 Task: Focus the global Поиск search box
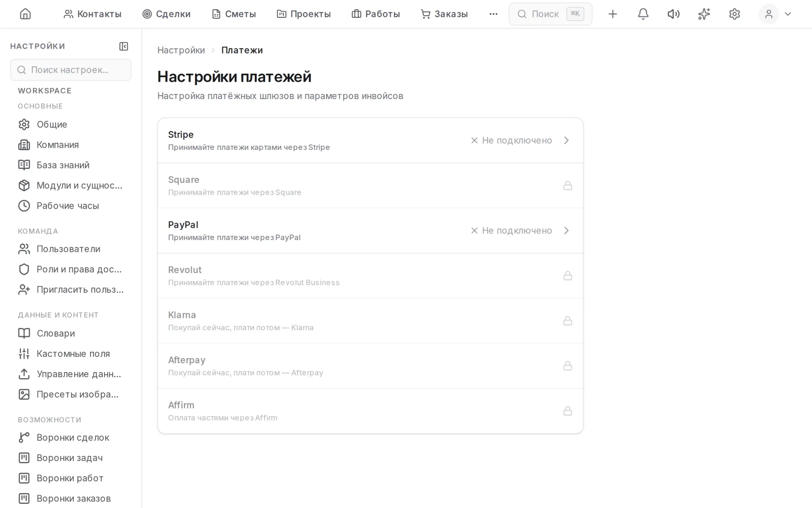point(550,14)
